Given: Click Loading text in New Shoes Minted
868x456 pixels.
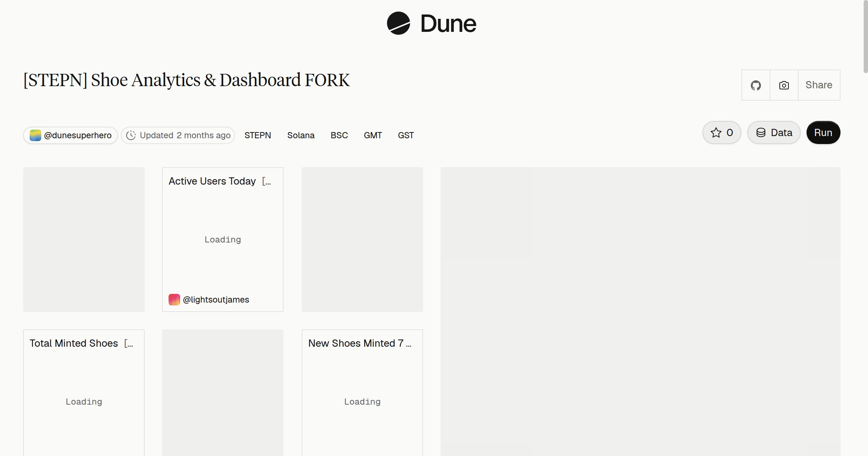Looking at the screenshot, I should (362, 402).
